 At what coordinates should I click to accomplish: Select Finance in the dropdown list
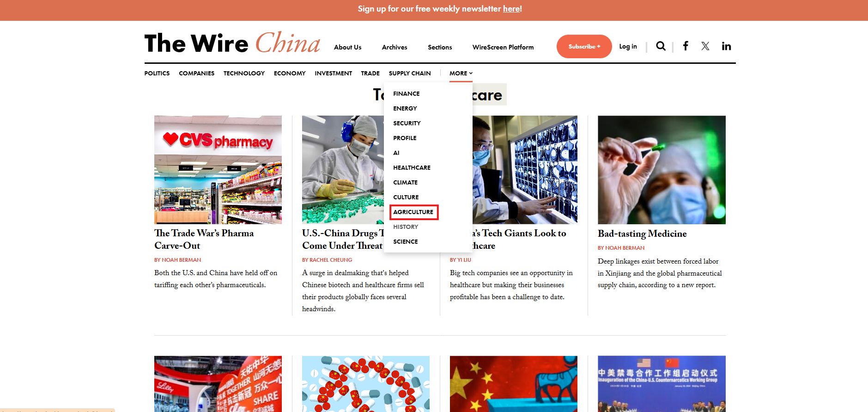407,94
